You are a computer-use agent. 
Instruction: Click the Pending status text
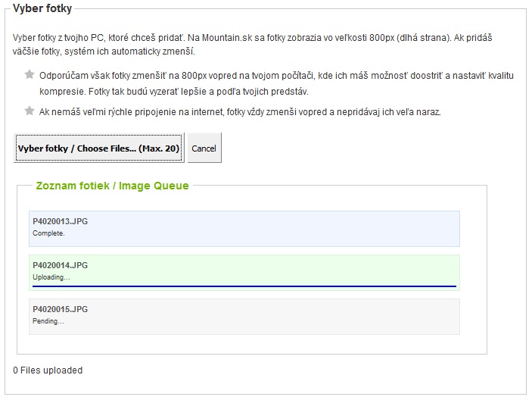48,321
